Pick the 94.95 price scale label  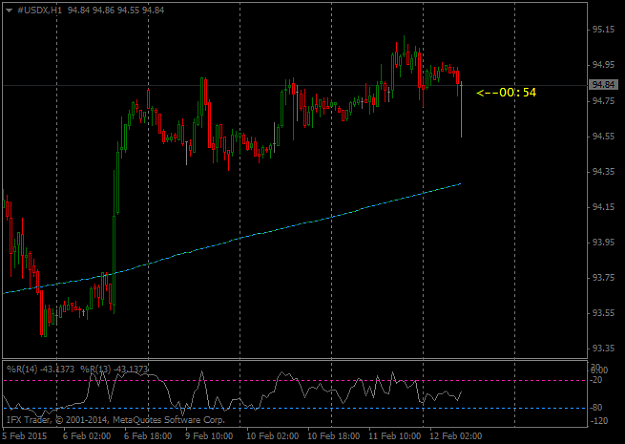click(x=603, y=65)
